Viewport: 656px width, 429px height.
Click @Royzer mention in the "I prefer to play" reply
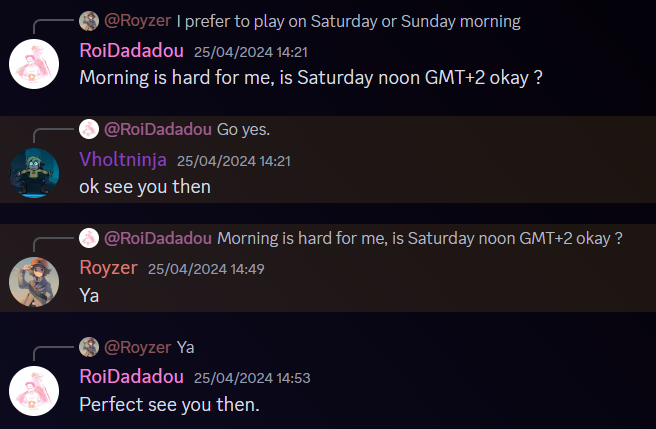pyautogui.click(x=137, y=21)
